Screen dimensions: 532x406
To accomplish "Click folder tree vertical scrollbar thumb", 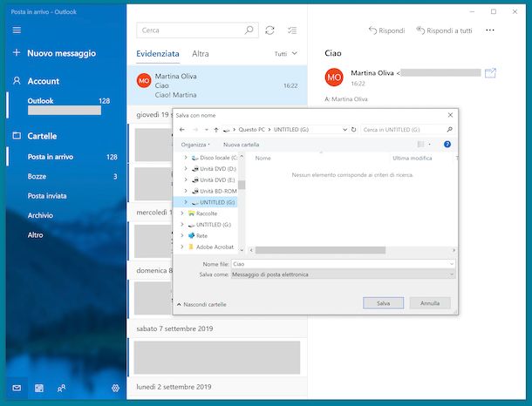I will point(242,185).
